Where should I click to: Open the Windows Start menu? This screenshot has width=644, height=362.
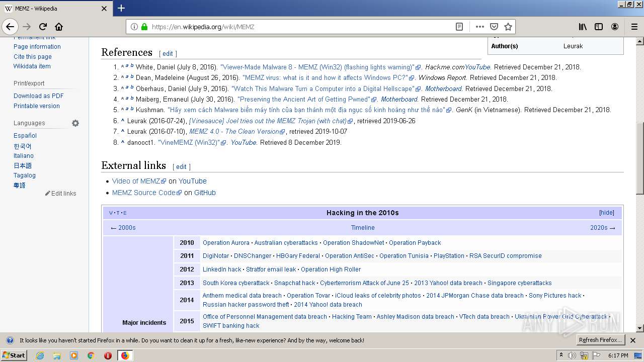pos(14,355)
